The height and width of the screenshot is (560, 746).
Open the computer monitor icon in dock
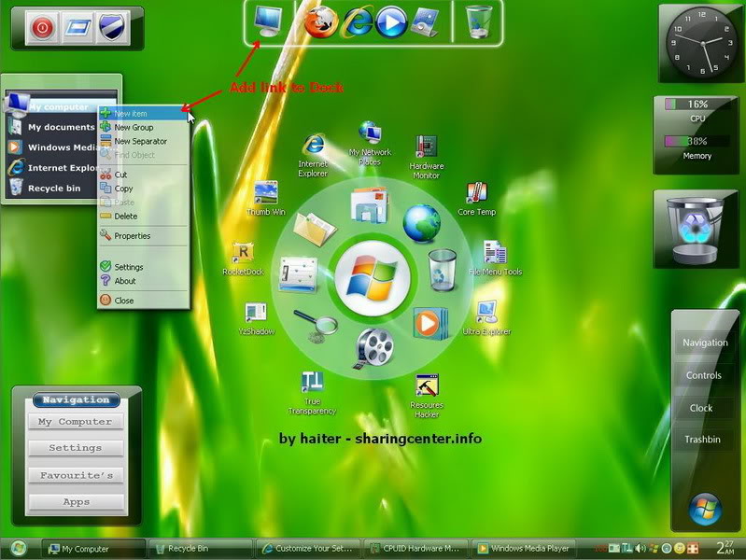click(x=268, y=21)
